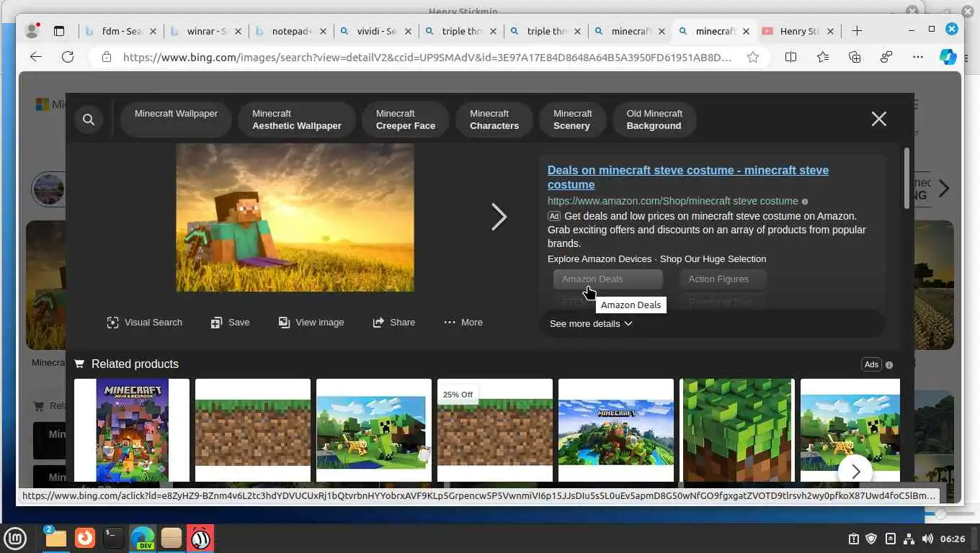This screenshot has width=980, height=553.
Task: Open the Favorites list
Action: (x=823, y=57)
